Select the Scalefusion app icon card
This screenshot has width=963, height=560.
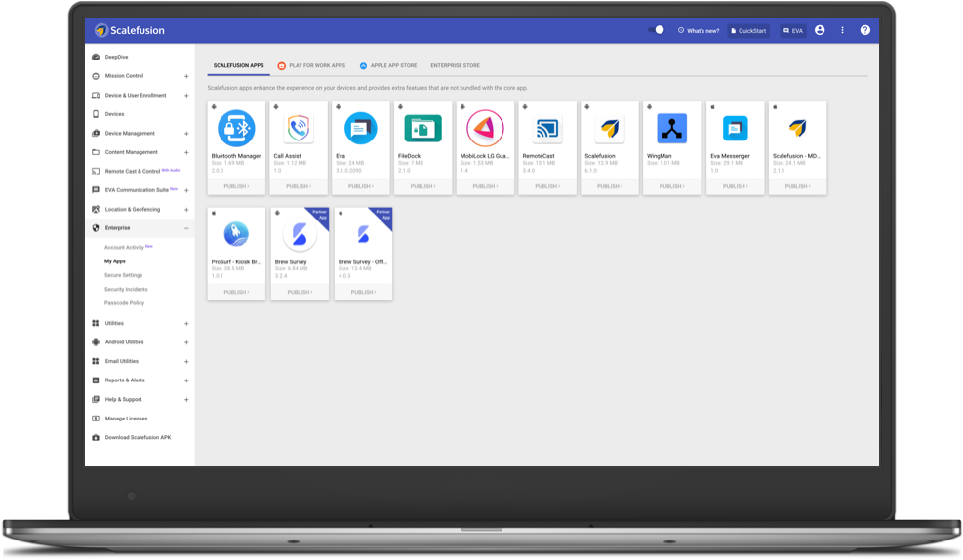(610, 129)
